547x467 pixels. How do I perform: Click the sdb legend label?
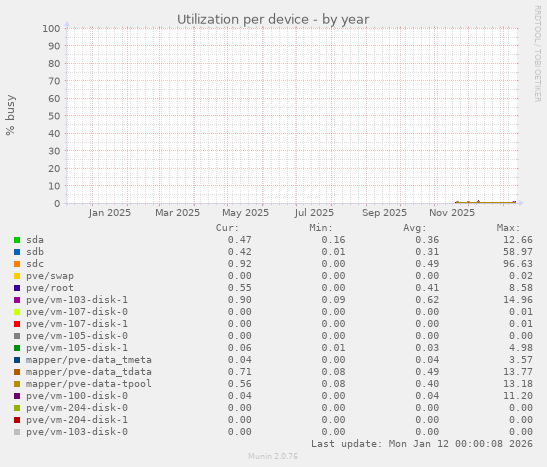35,252
